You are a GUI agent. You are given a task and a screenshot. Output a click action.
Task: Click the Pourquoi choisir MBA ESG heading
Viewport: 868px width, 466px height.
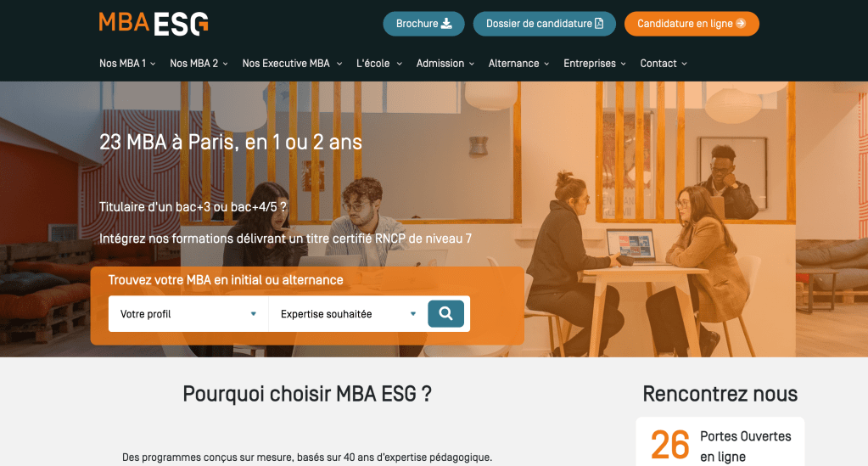(x=306, y=394)
